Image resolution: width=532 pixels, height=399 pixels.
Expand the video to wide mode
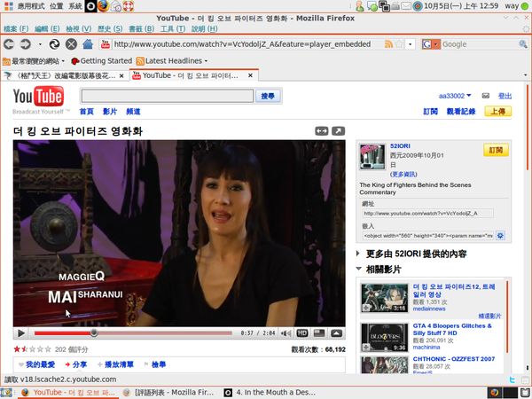coord(321,131)
